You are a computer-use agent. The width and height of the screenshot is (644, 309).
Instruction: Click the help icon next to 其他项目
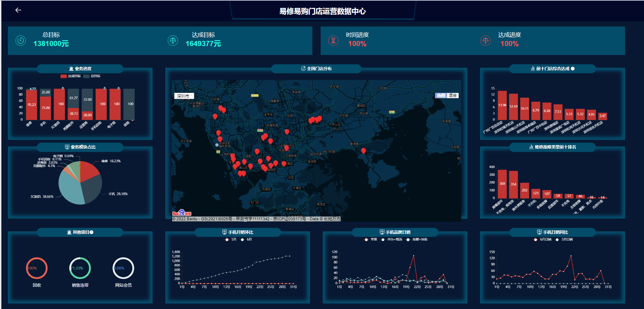click(92, 232)
